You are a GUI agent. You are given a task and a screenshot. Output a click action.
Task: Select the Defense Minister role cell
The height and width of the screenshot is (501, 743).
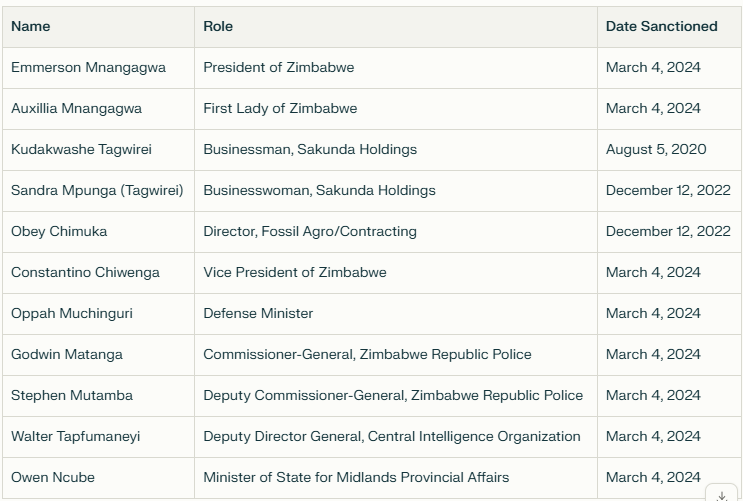click(x=258, y=313)
